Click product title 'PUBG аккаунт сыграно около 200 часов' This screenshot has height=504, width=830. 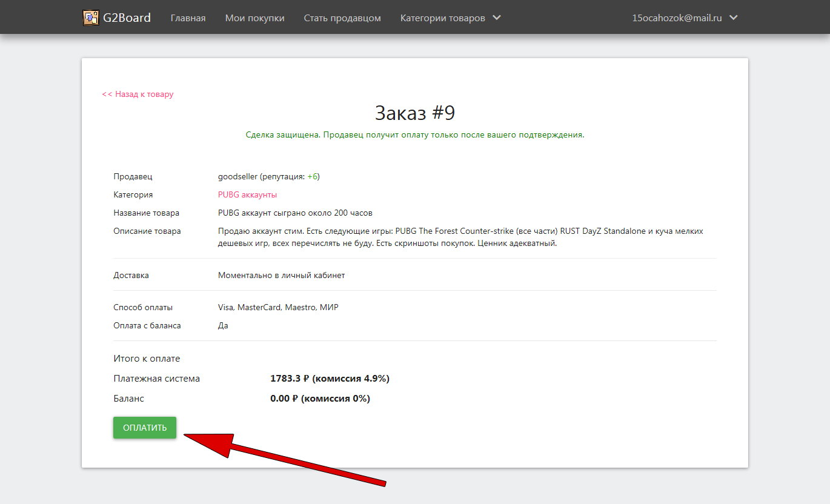tap(295, 213)
